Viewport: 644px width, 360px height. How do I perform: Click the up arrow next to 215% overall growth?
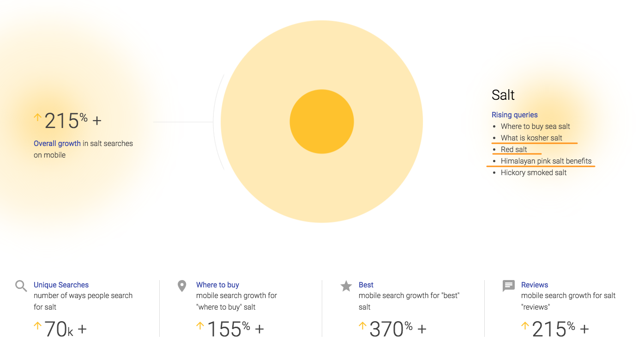(x=37, y=117)
